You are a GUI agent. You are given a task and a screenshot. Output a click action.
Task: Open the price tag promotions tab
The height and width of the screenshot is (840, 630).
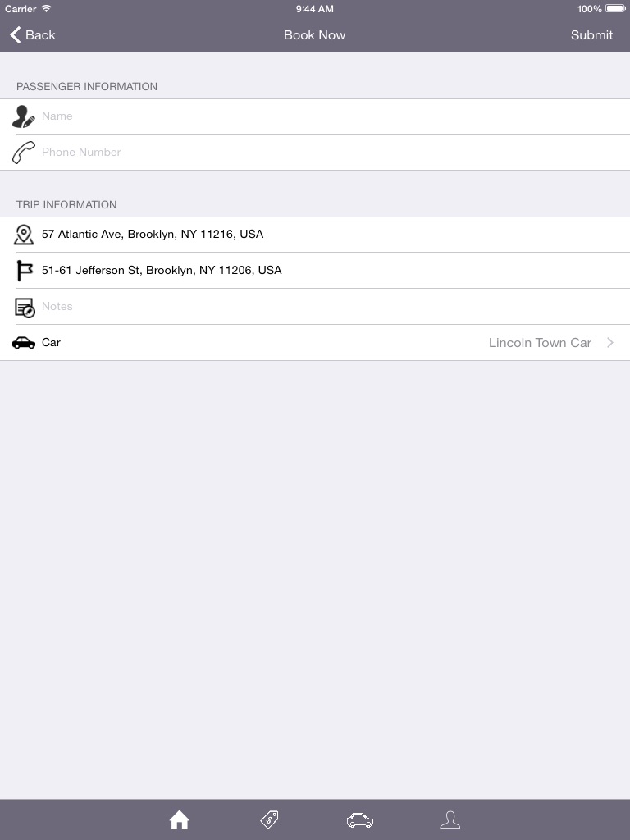pyautogui.click(x=269, y=819)
